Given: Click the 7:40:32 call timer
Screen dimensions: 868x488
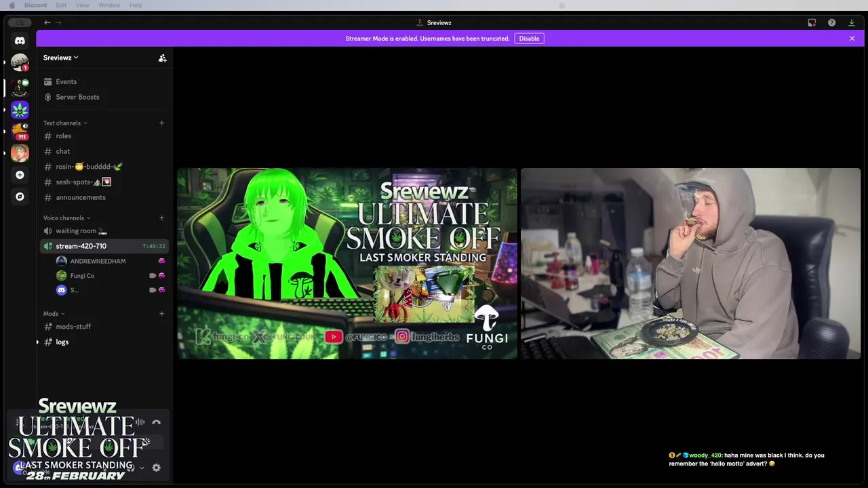Looking at the screenshot, I should 154,246.
